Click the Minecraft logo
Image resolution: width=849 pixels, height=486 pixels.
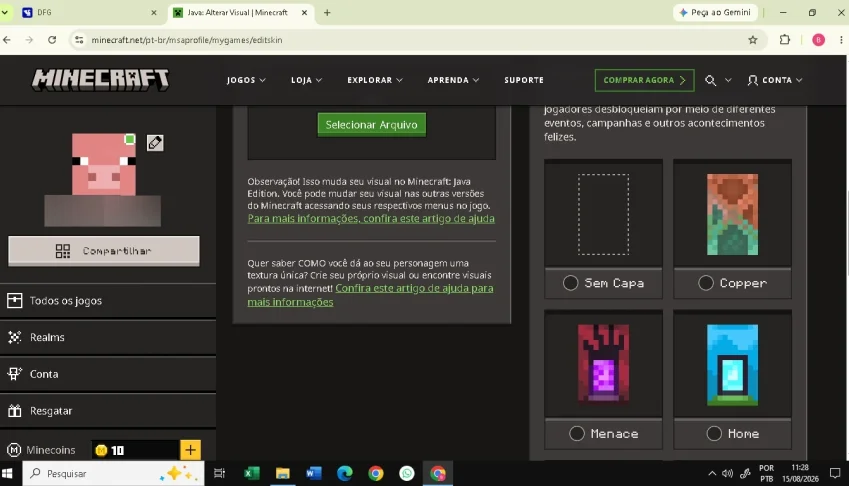[x=101, y=80]
